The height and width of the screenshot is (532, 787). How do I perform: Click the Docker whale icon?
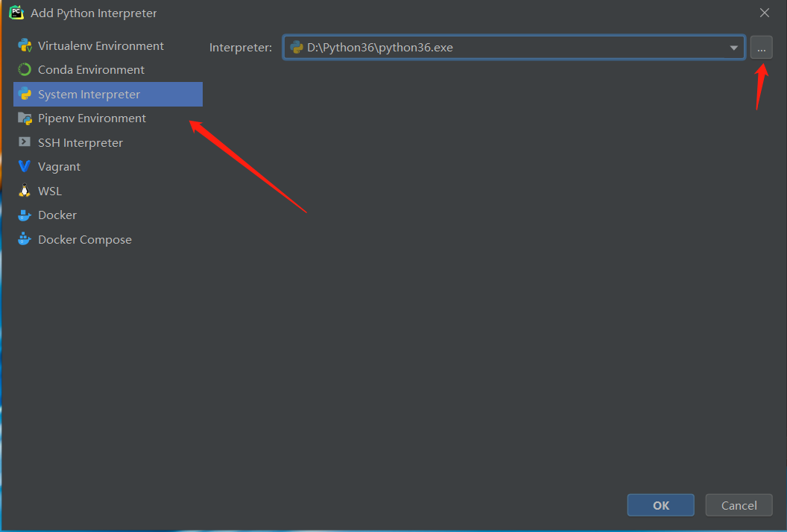click(x=24, y=215)
